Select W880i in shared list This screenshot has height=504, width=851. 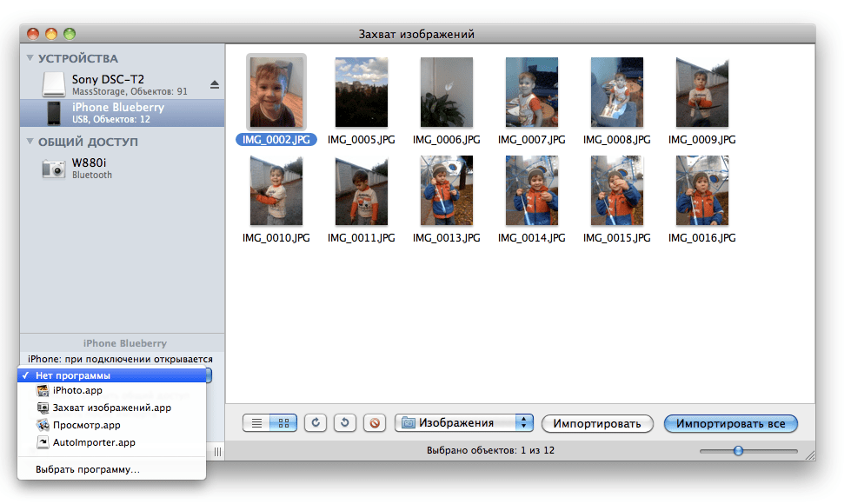click(122, 169)
